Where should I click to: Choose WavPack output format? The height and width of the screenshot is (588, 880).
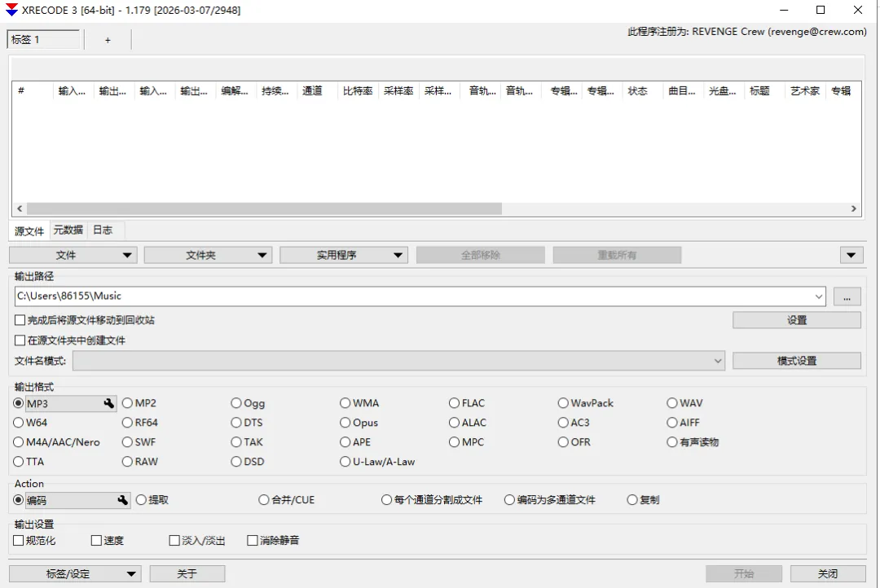coord(586,403)
